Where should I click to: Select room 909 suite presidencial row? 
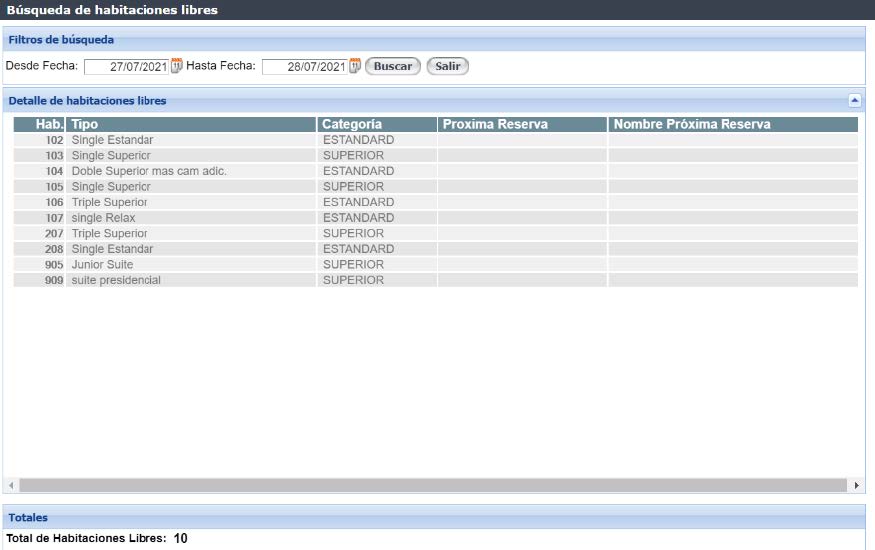[x=116, y=280]
